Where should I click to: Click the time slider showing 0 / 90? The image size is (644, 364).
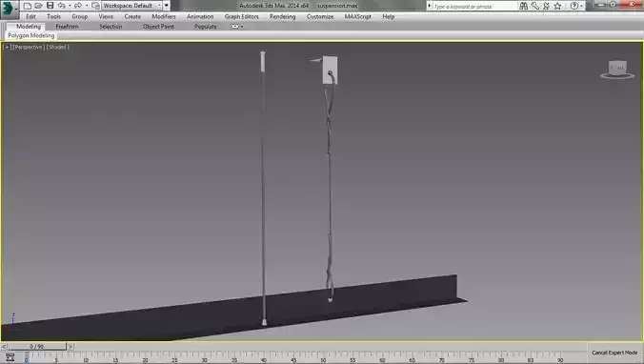point(37,346)
